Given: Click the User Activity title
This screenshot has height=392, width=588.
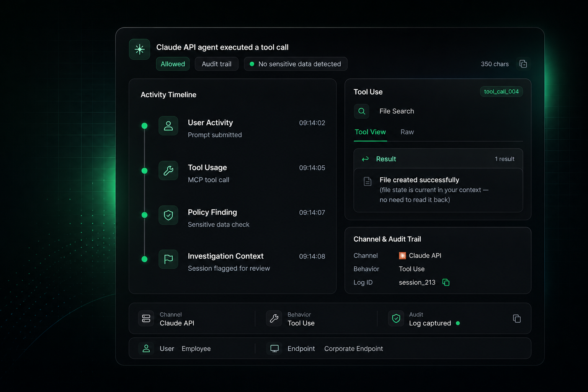Looking at the screenshot, I should [x=210, y=123].
